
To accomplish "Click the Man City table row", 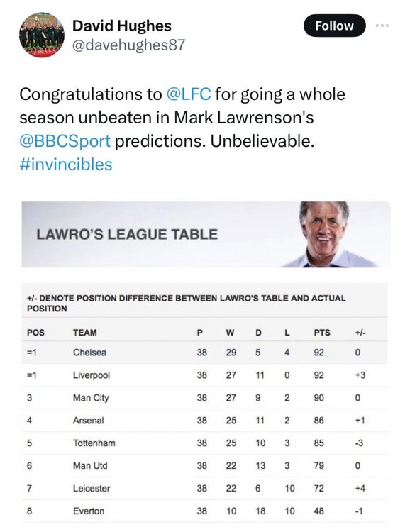I will [204, 398].
